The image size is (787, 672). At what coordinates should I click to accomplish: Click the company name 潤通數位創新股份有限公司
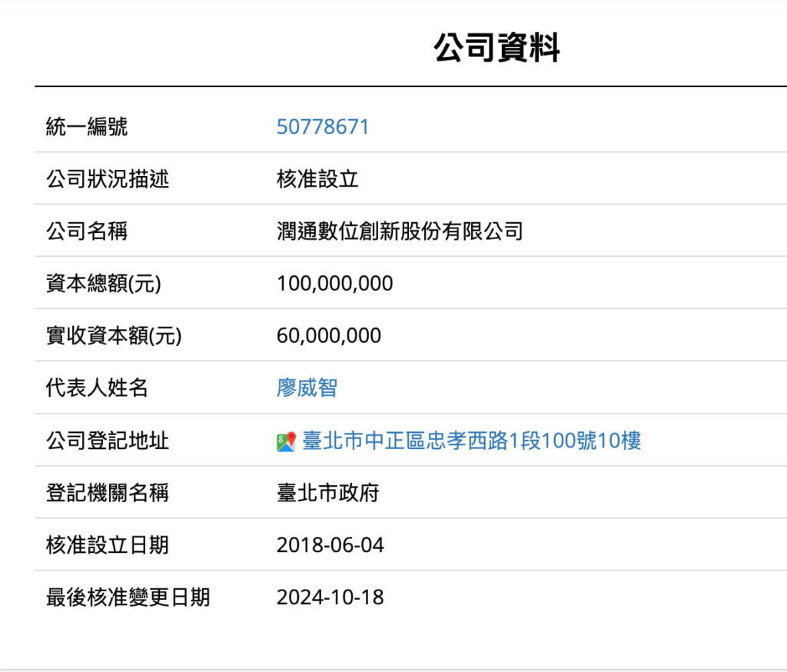[x=400, y=231]
